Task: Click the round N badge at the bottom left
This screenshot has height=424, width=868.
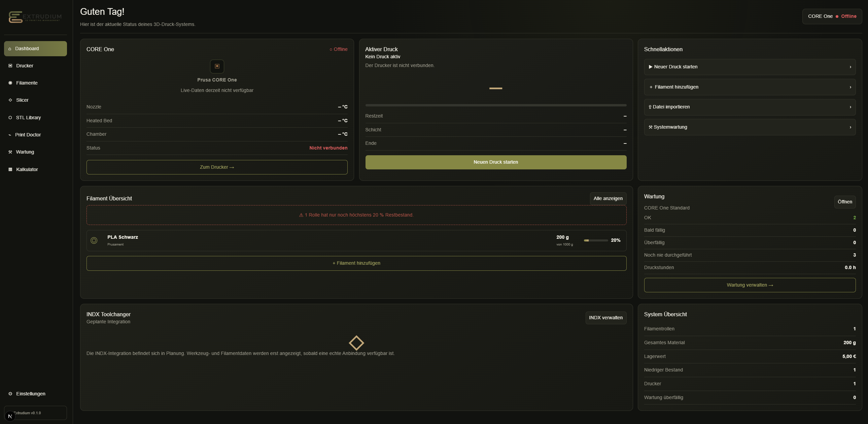Action: point(10,416)
